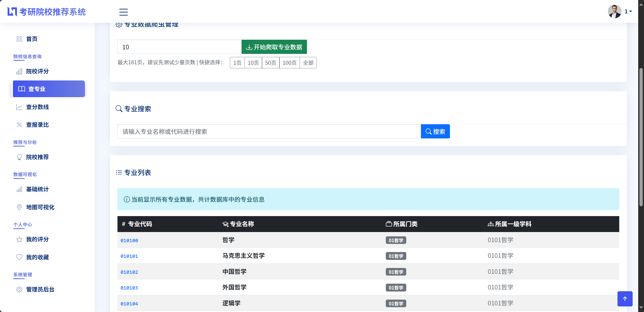Open 基础统计 in the sidebar
Screen dimensions: 644x312
click(37, 189)
